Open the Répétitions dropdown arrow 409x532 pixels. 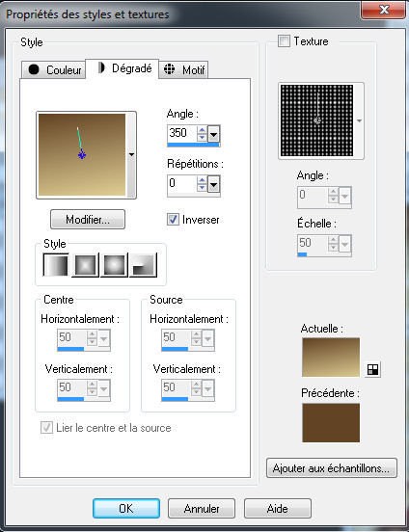point(214,185)
